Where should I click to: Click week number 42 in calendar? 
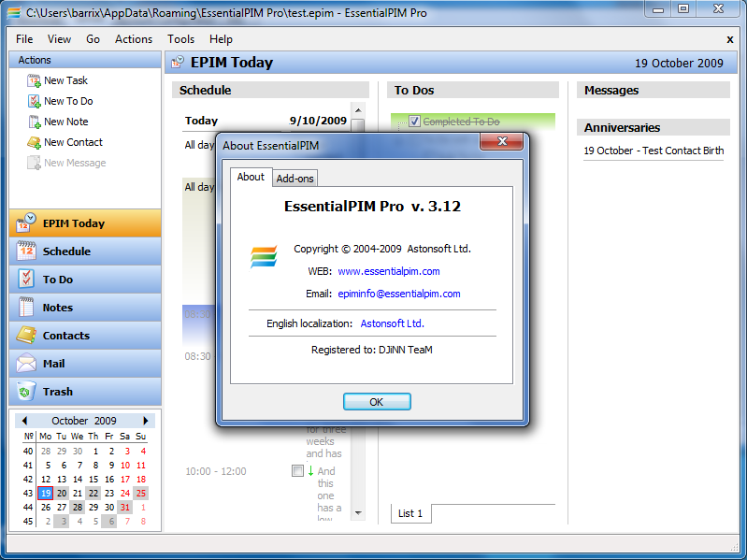28,480
